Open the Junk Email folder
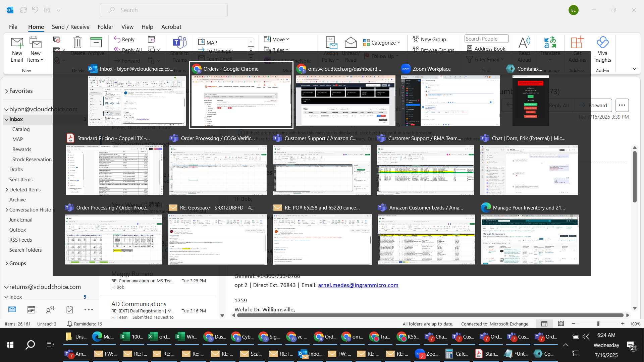The width and height of the screenshot is (644, 362). coord(21,220)
